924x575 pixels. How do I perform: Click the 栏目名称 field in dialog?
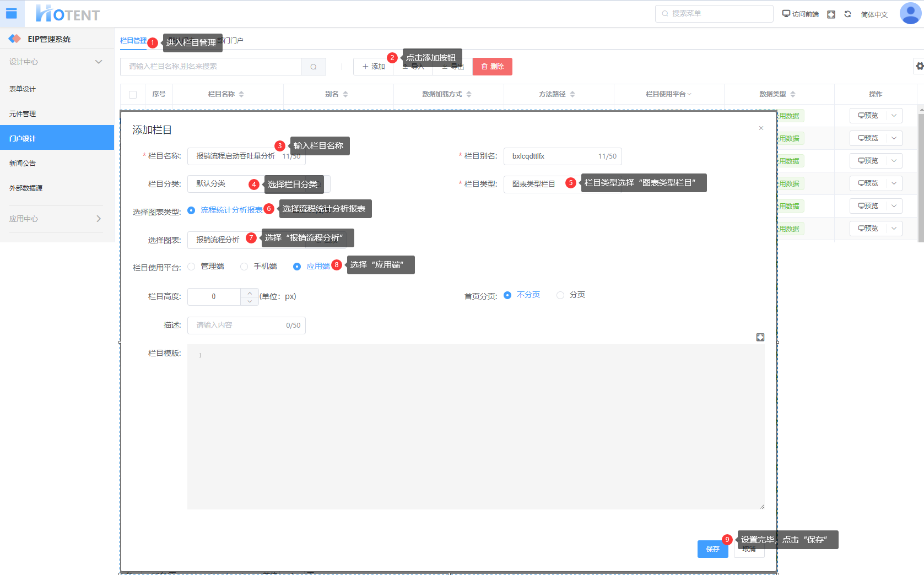[x=246, y=156]
